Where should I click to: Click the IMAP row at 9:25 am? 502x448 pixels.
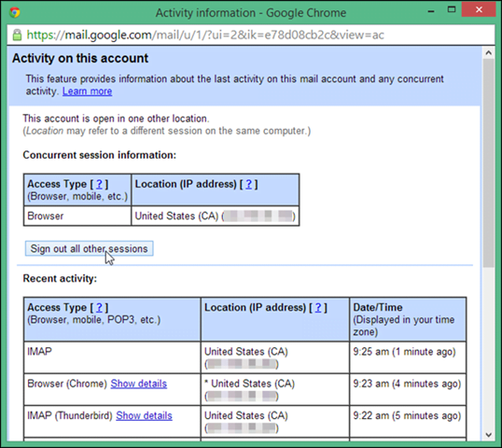244,357
